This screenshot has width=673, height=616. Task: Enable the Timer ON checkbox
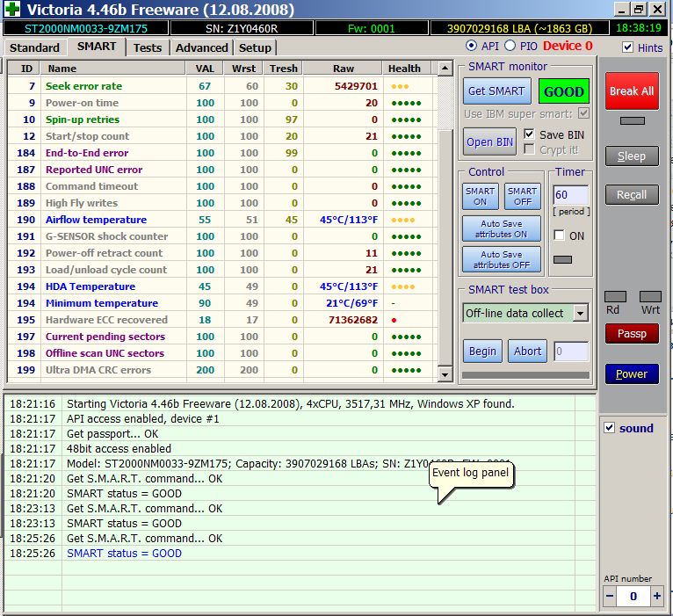tap(560, 236)
